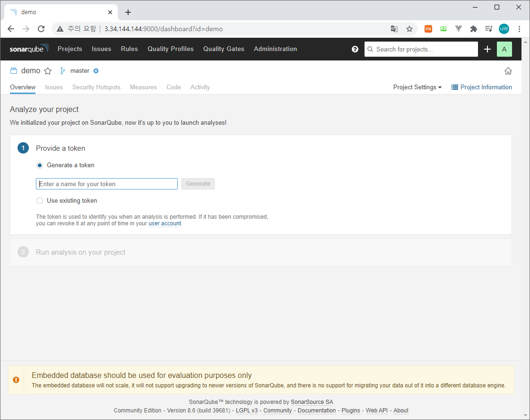Switch to the project Issues tab

point(54,87)
